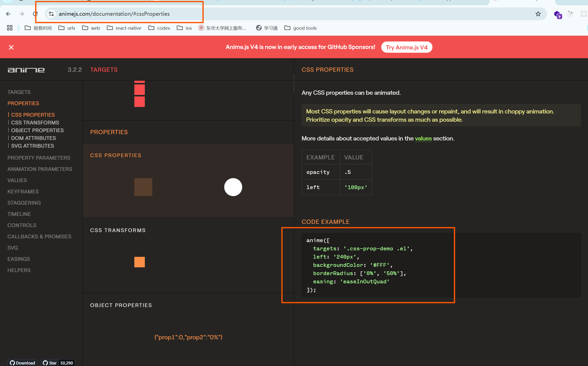Click the brown square in CSS demo
Screen dimensions: 588x366
pos(143,187)
